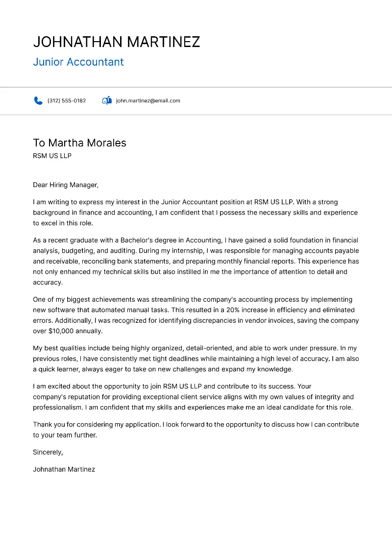This screenshot has height=554, width=392.
Task: Click the Johnathan Martinez signature at bottom
Action: coord(64,469)
